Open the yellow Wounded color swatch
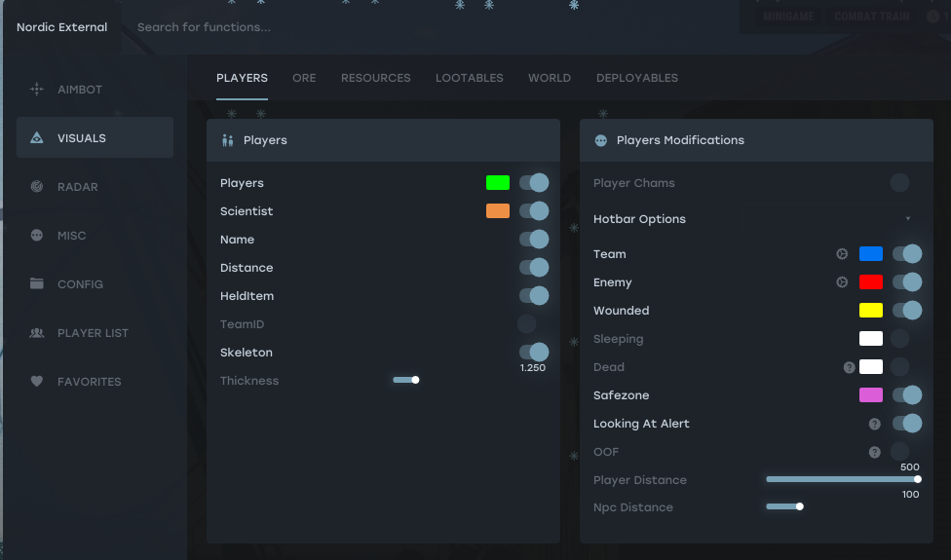This screenshot has width=951, height=560. 871,311
